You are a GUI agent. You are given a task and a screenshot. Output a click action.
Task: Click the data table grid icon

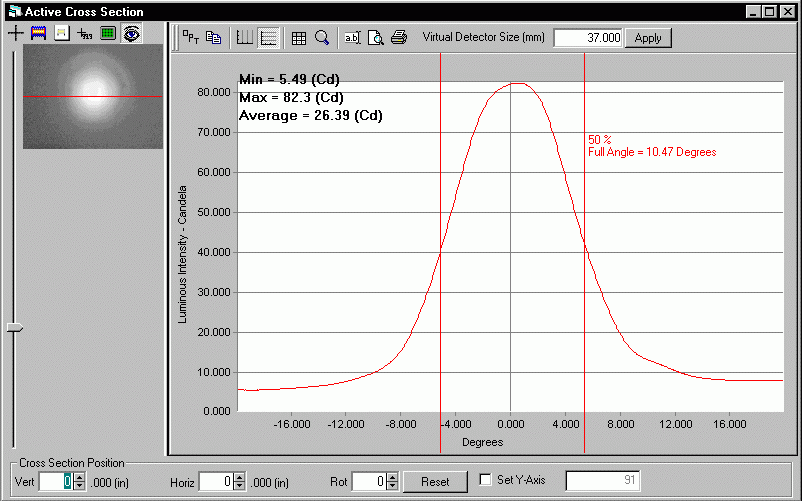[x=299, y=38]
